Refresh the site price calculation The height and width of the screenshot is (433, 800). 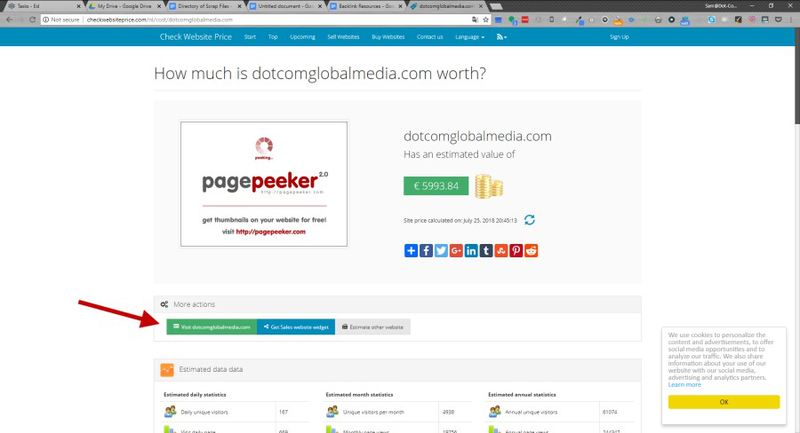530,220
